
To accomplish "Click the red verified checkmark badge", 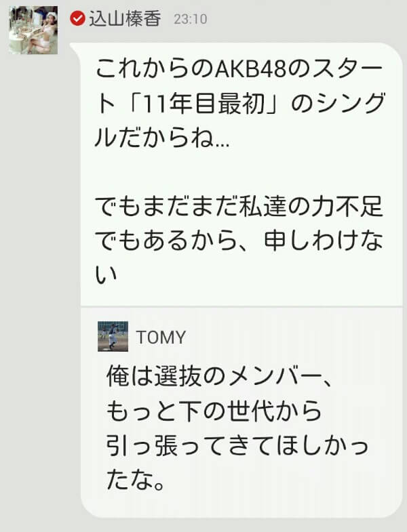I will click(77, 18).
